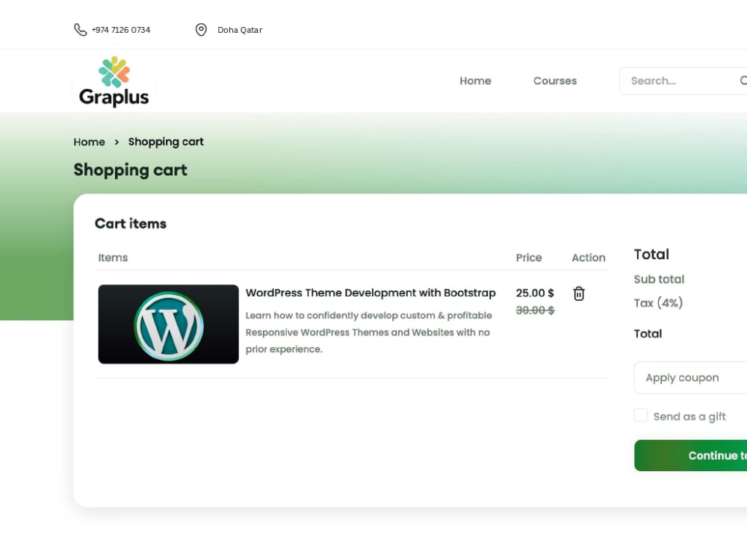Click the phone icon in top bar
Image resolution: width=747 pixels, height=560 pixels.
click(80, 30)
